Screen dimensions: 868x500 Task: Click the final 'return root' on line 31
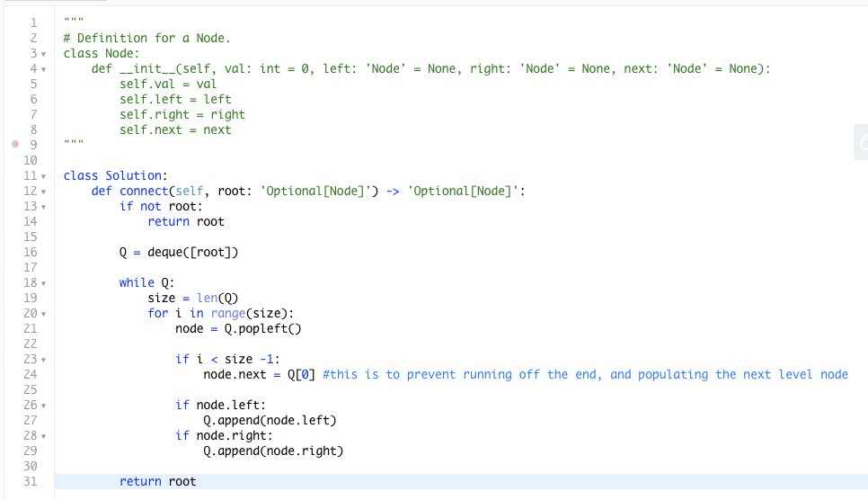click(158, 482)
